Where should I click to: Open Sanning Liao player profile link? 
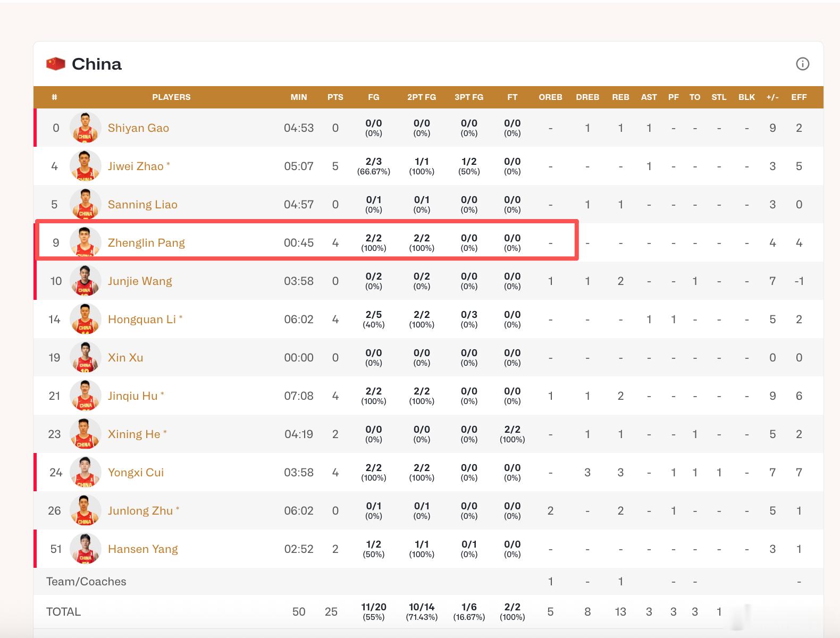[142, 204]
